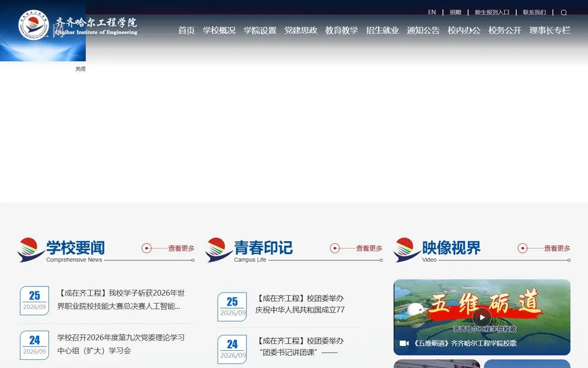
Task: Click the 《五维砺道》齐齐哈尔工程学院校歌 caption
Action: [465, 343]
